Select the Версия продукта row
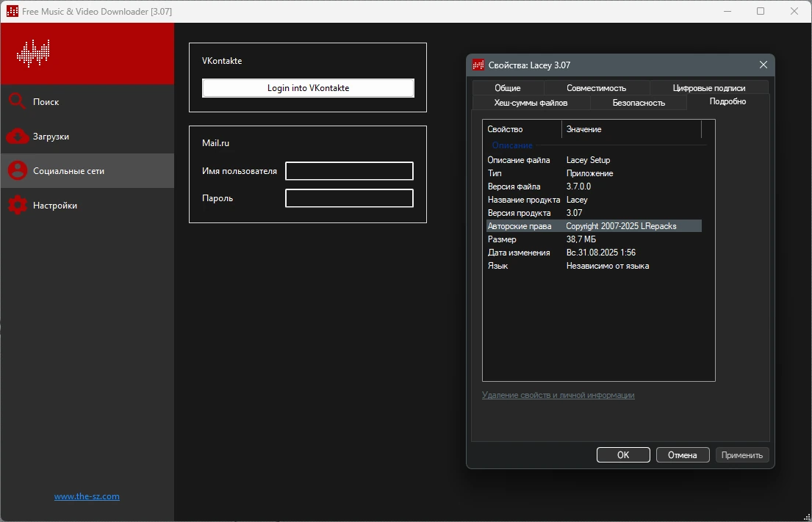This screenshot has height=522, width=812. click(x=594, y=213)
